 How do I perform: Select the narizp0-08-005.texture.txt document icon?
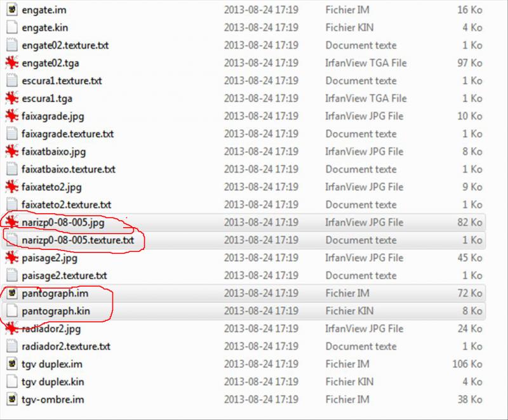tap(11, 240)
